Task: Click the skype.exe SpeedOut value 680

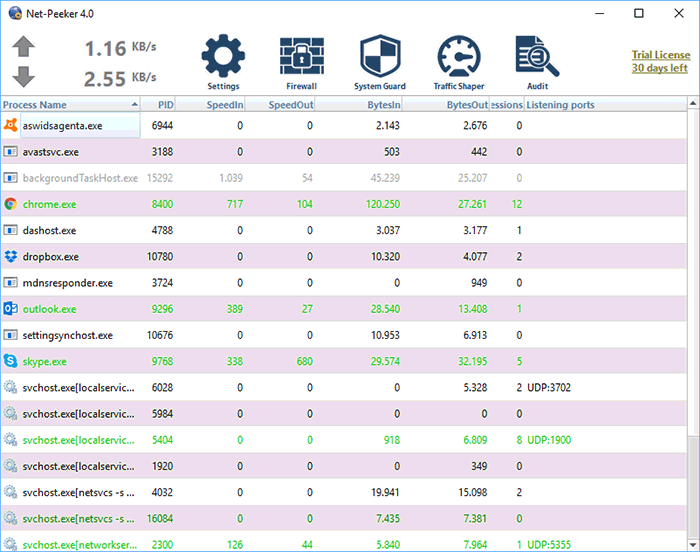Action: pyautogui.click(x=305, y=361)
